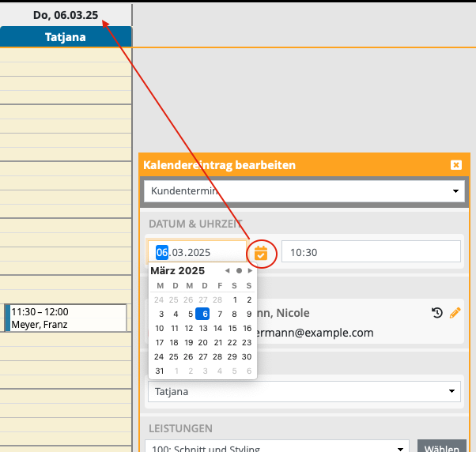Open customer history clock icon
476x452 pixels.
pyautogui.click(x=437, y=313)
